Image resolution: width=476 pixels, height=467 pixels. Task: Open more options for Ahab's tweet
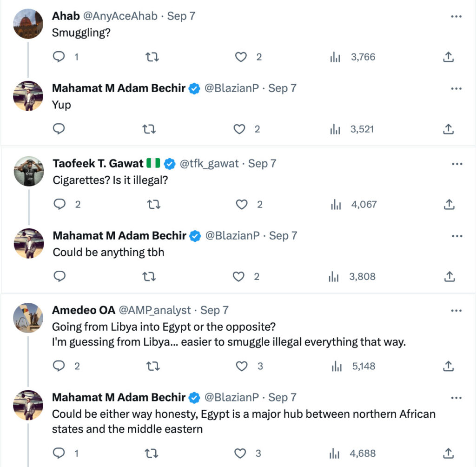coord(456,16)
